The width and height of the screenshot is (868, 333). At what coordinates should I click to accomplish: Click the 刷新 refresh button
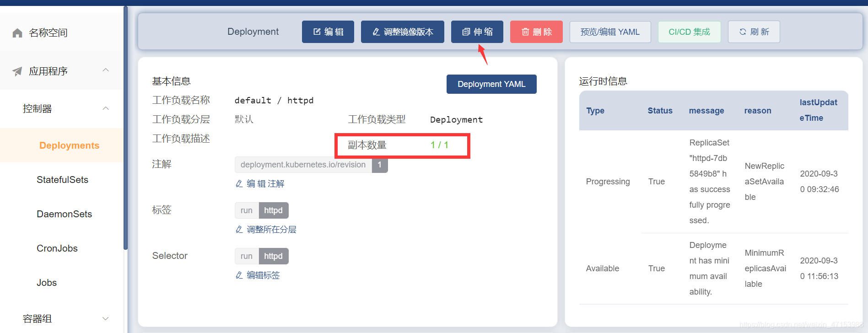[754, 32]
